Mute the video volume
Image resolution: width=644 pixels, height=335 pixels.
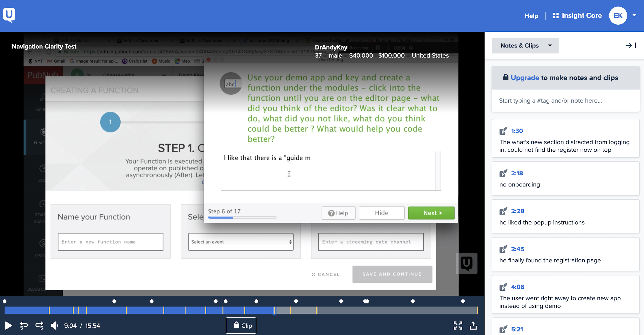(55, 326)
